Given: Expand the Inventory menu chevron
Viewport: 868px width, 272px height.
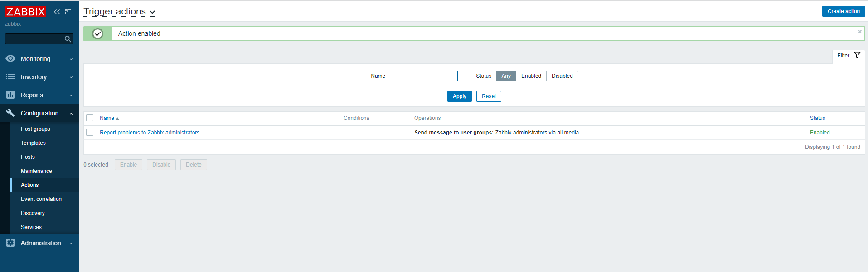Looking at the screenshot, I should coord(71,77).
